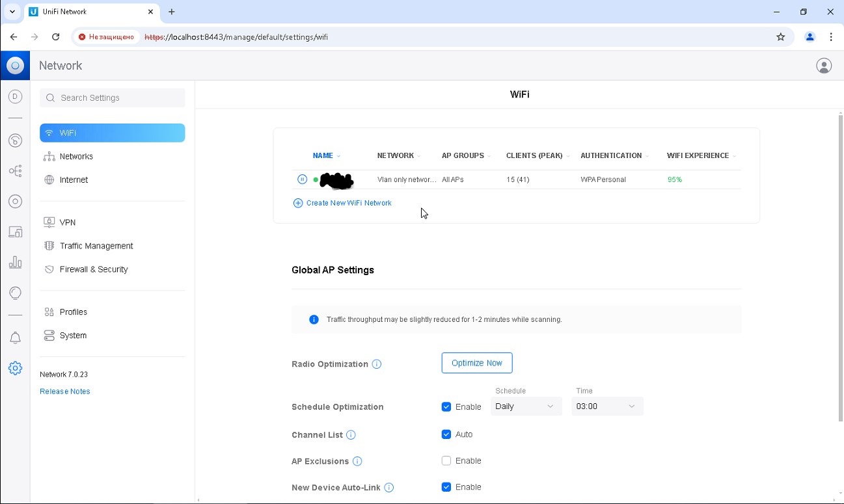Sort by NAME column header
Image resolution: width=844 pixels, height=504 pixels.
click(327, 155)
